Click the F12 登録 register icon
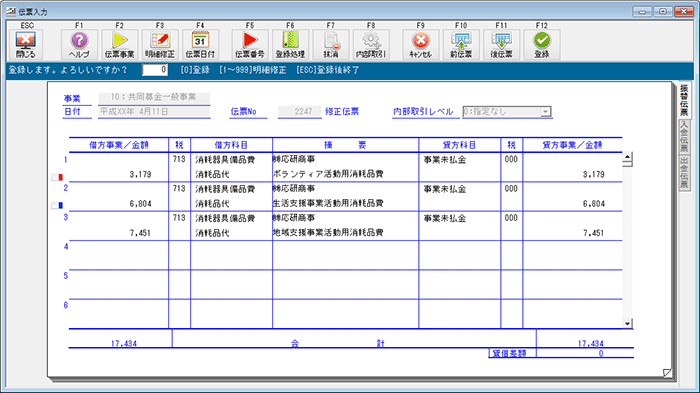 (x=542, y=44)
